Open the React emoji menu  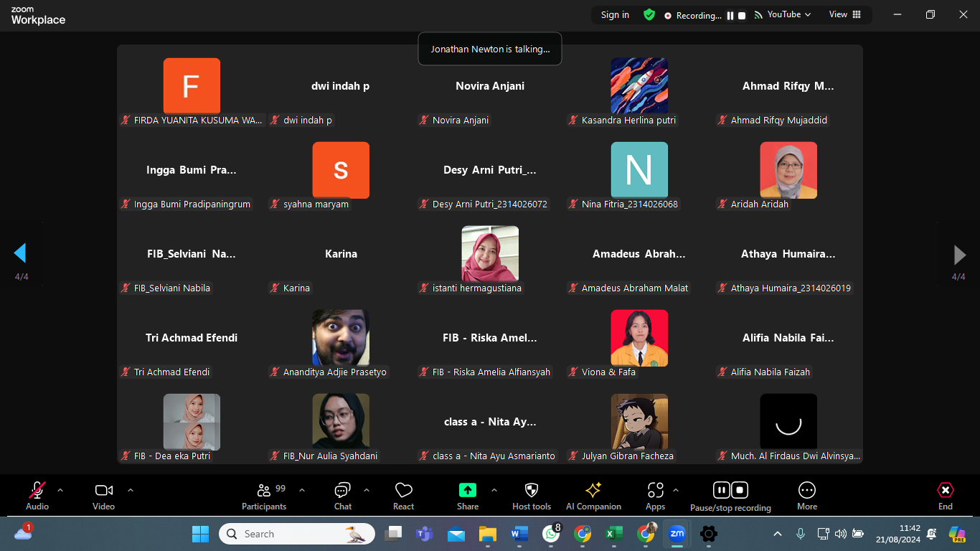[x=403, y=496]
